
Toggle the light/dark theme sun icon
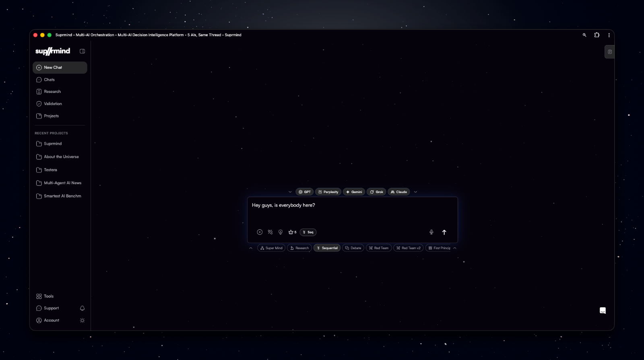point(82,320)
